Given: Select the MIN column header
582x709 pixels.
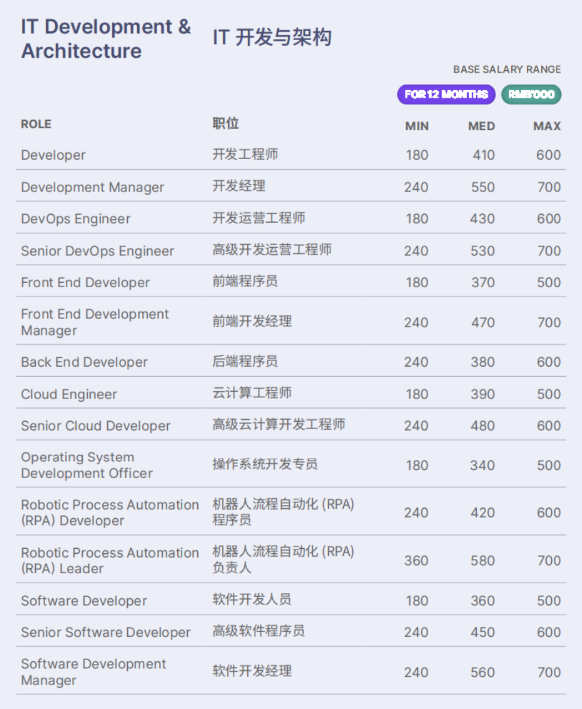Looking at the screenshot, I should pos(416,126).
